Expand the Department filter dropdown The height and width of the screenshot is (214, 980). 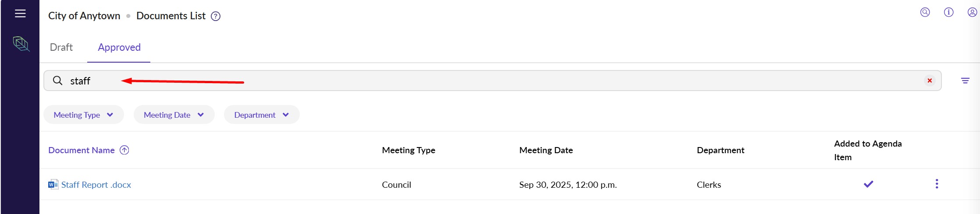click(x=262, y=115)
